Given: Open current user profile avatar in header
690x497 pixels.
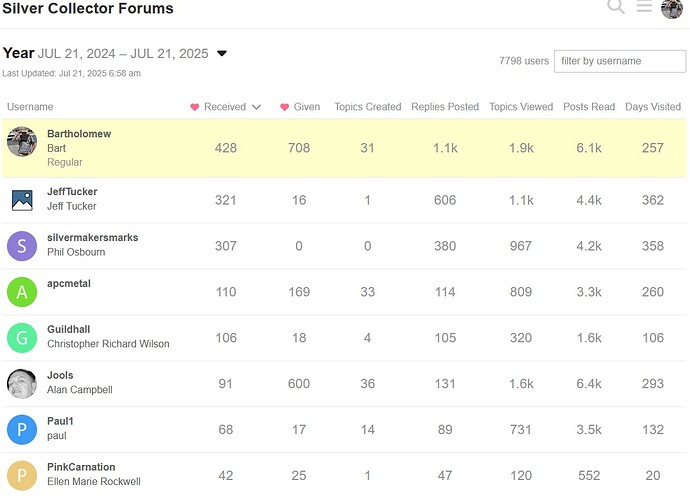Looking at the screenshot, I should coord(672,8).
